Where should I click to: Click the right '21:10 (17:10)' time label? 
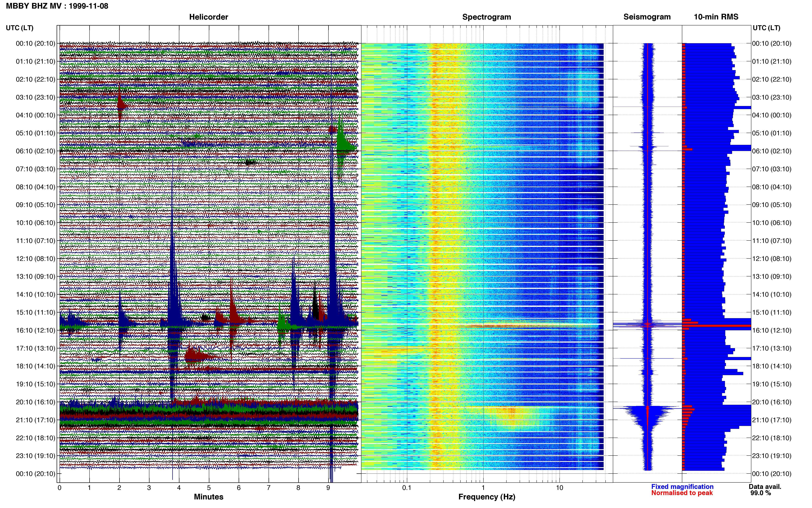coord(772,420)
